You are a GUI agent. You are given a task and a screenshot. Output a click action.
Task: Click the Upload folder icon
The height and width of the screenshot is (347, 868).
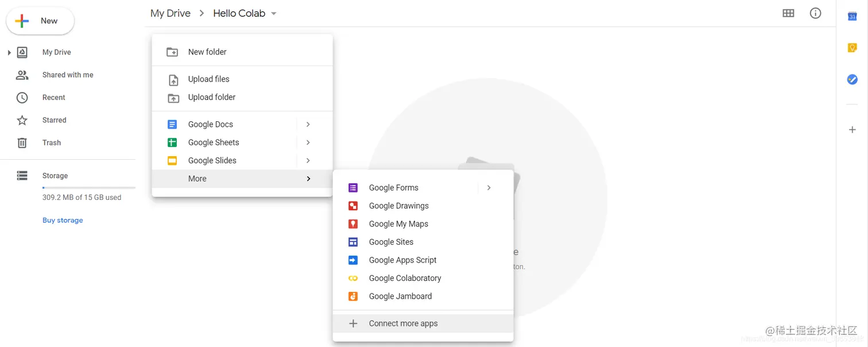pos(173,98)
